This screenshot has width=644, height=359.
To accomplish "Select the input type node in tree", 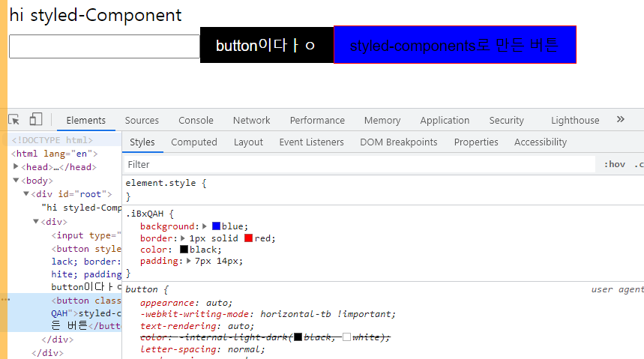I will 86,235.
